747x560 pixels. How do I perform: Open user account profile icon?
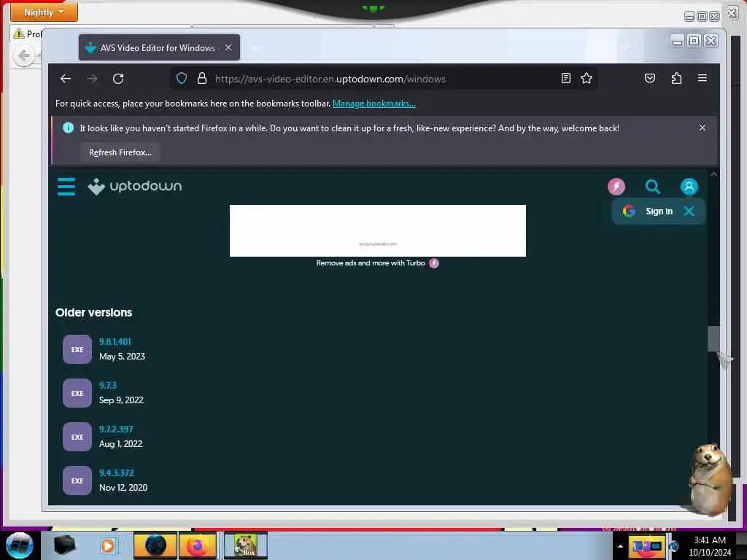(x=689, y=186)
